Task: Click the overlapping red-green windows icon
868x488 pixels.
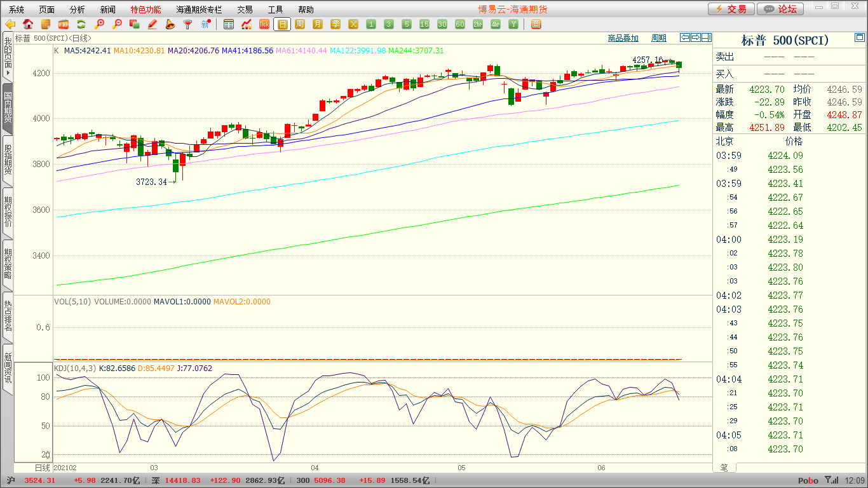Action: 134,25
